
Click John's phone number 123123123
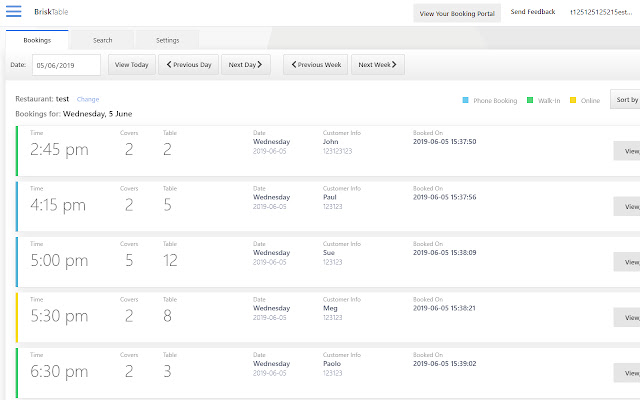[337, 151]
